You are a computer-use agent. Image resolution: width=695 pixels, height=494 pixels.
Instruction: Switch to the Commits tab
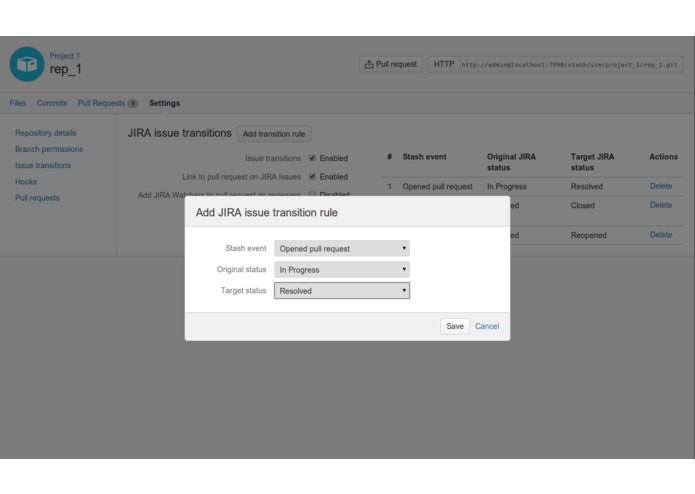52,103
